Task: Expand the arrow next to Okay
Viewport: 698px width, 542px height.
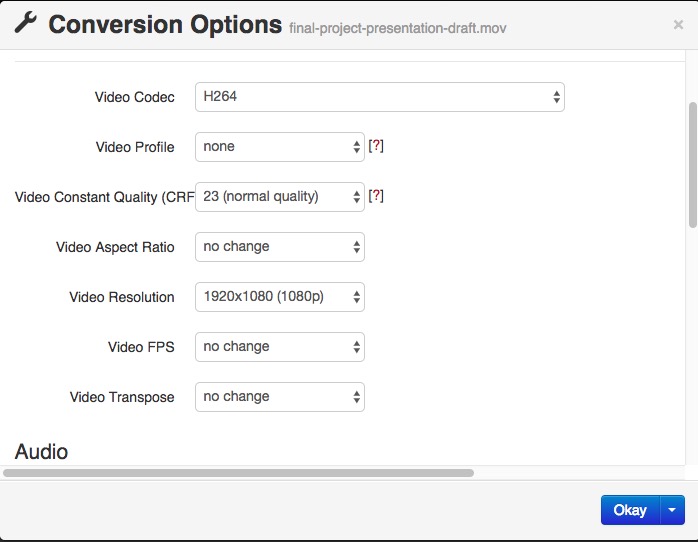Action: point(672,510)
